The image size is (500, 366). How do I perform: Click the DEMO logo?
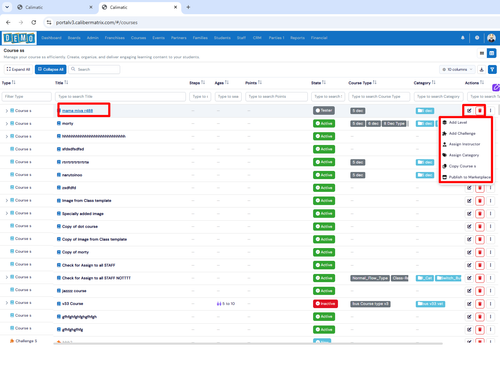[19, 38]
